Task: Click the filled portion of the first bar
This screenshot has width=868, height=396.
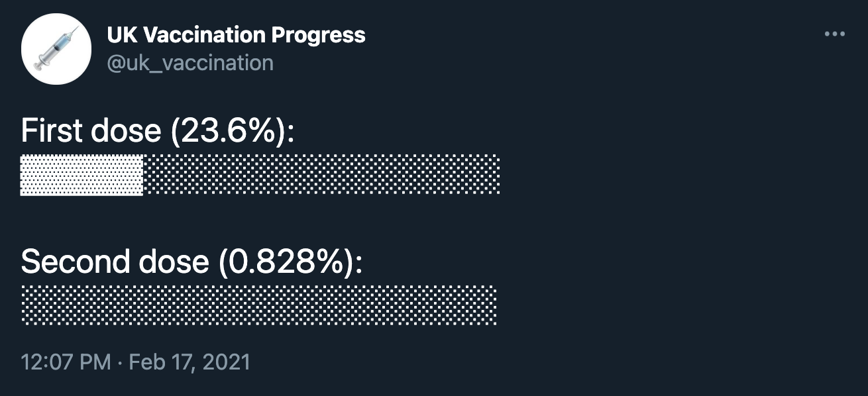Action: point(80,174)
